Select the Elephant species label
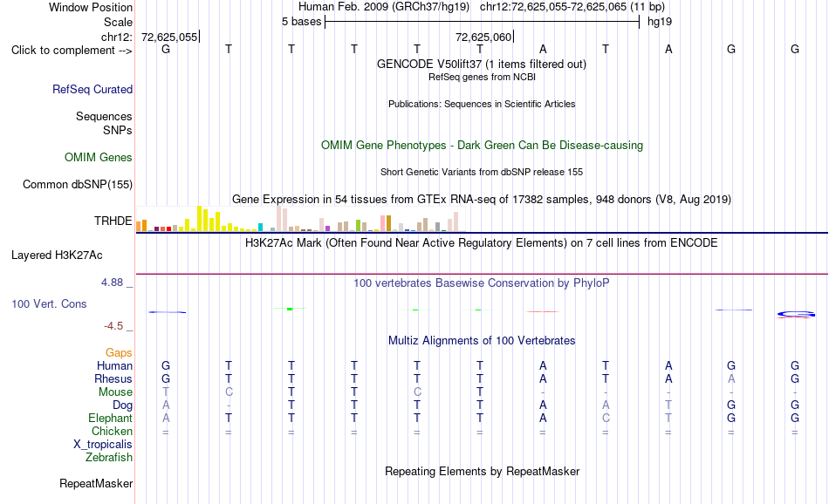This screenshot has width=829, height=504. [110, 418]
